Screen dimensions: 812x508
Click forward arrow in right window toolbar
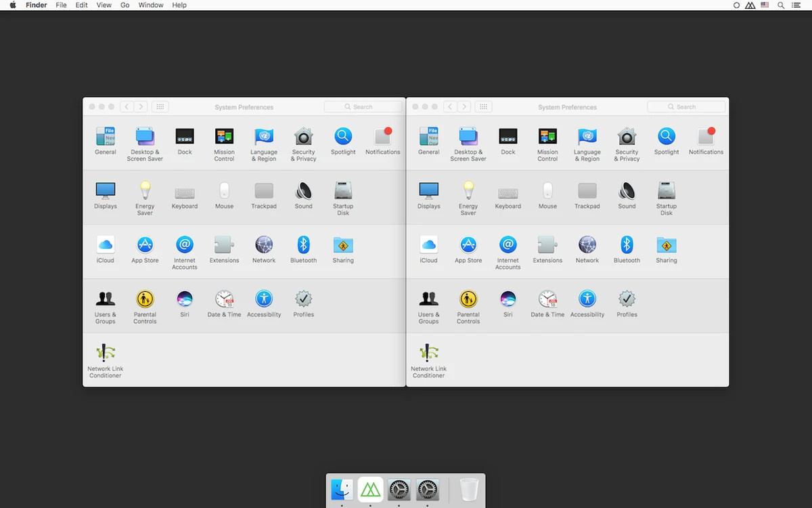click(x=464, y=107)
